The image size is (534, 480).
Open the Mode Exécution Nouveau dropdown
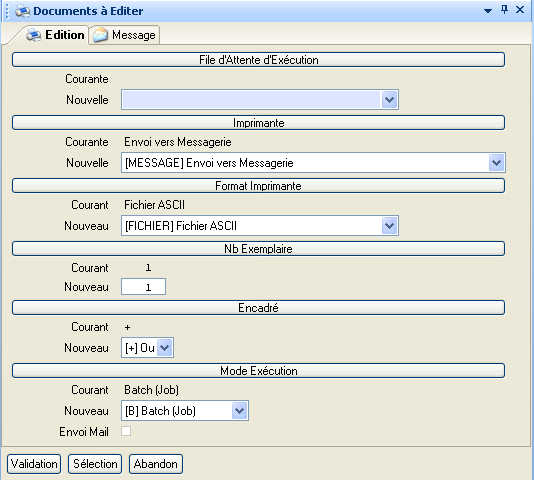pyautogui.click(x=239, y=411)
